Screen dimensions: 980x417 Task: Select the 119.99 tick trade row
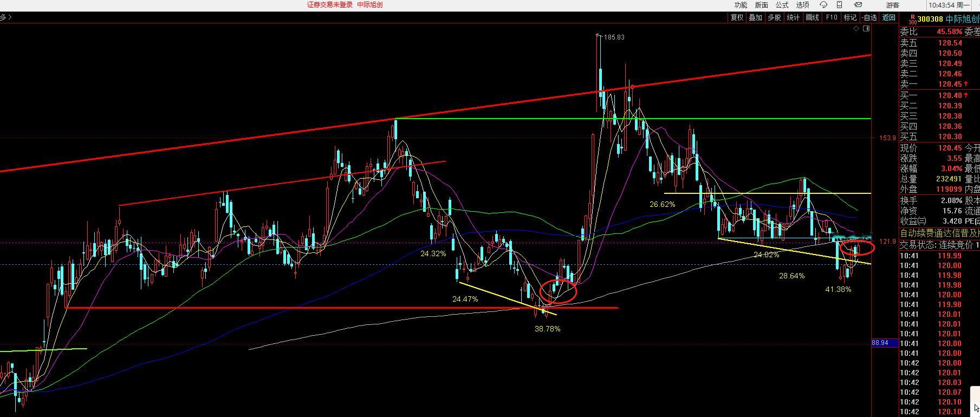pyautogui.click(x=940, y=256)
